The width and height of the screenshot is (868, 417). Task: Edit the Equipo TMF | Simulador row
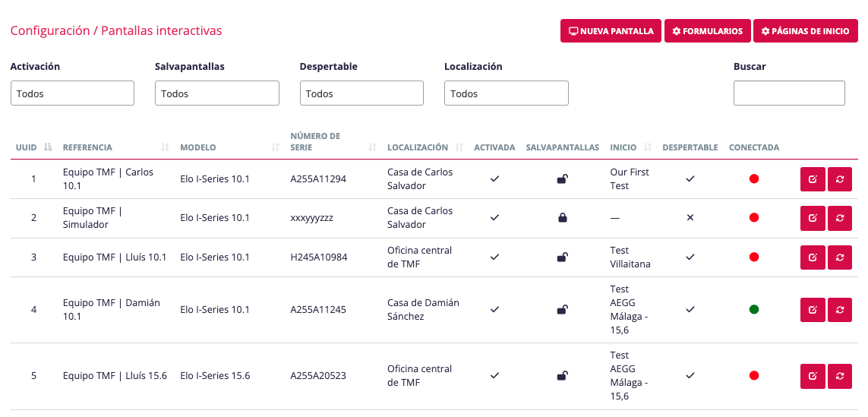tap(813, 218)
